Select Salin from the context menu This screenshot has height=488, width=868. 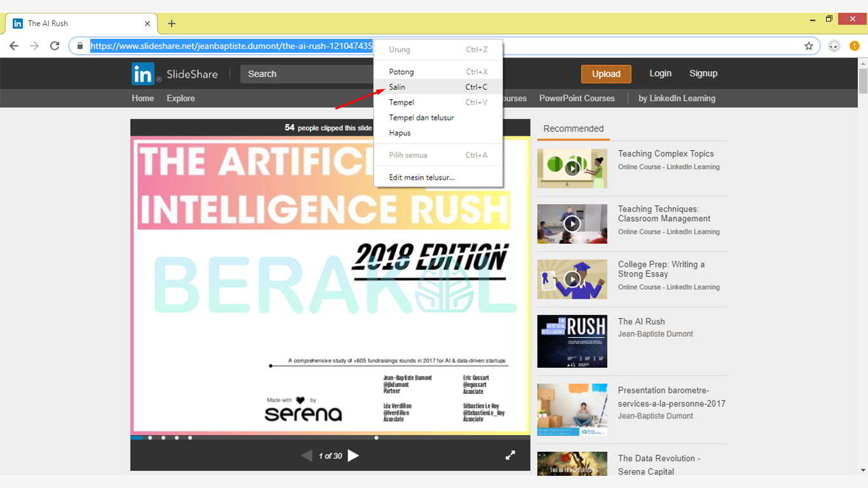point(397,87)
